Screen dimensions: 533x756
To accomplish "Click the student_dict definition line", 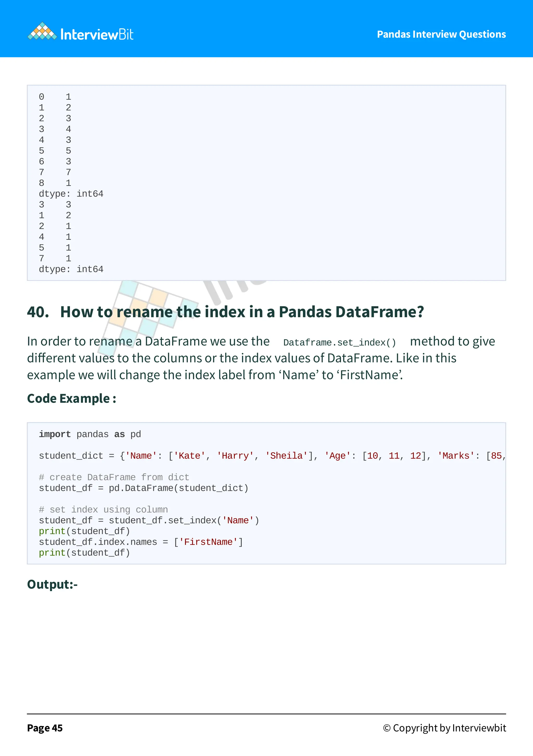I will (x=272, y=456).
